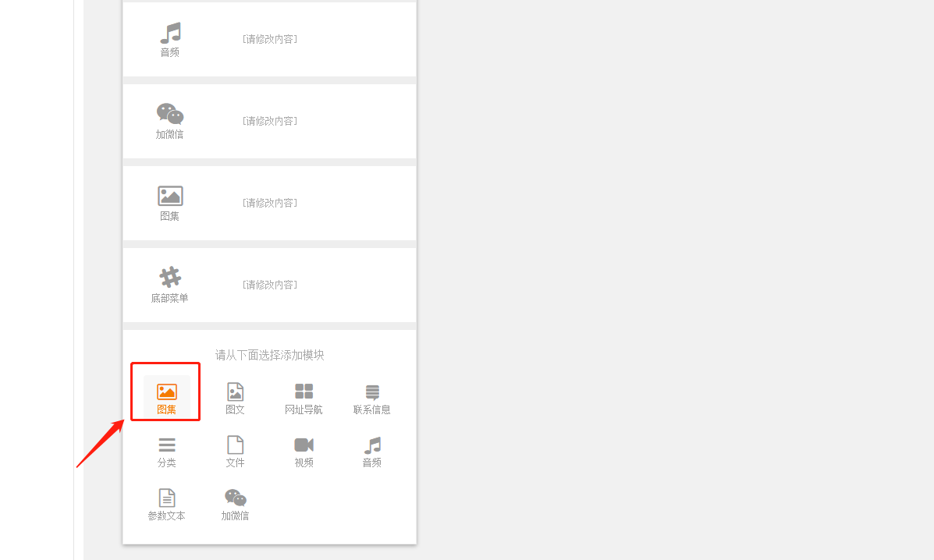Click the hash icon in the 底部菜单 card
The width and height of the screenshot is (934, 560).
pos(170,277)
